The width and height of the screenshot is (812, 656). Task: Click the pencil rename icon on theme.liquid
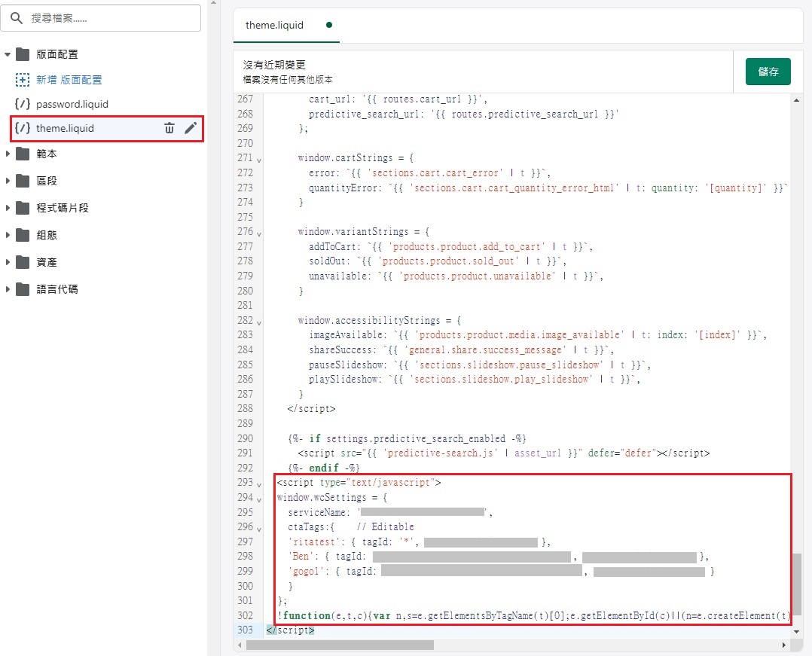pos(191,128)
